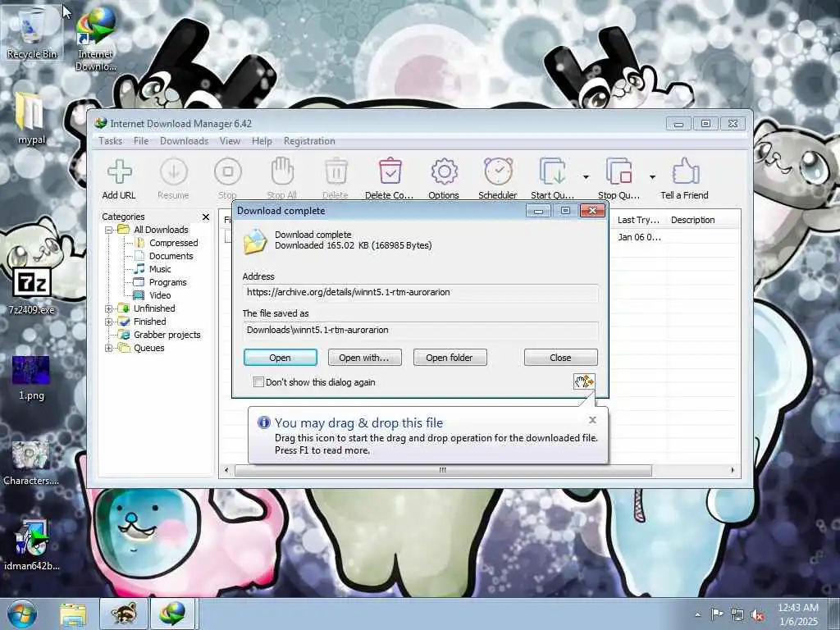The image size is (840, 630).
Task: Click the Description column header
Action: 692,220
